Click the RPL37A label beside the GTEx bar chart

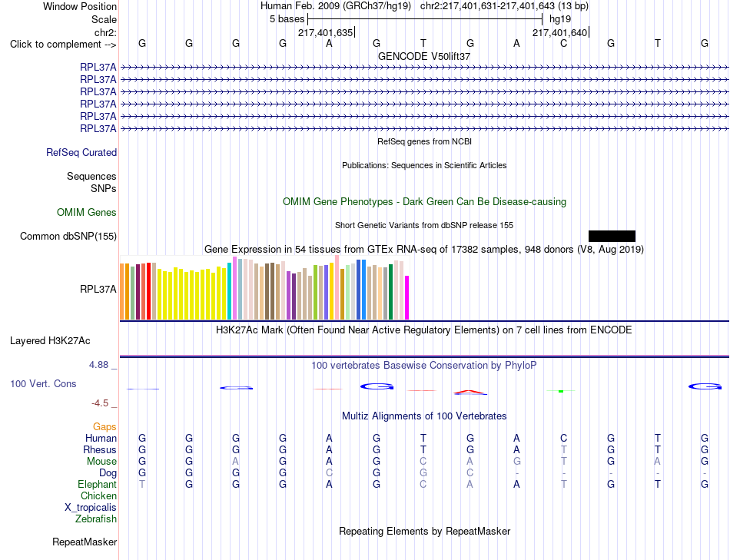coord(98,289)
